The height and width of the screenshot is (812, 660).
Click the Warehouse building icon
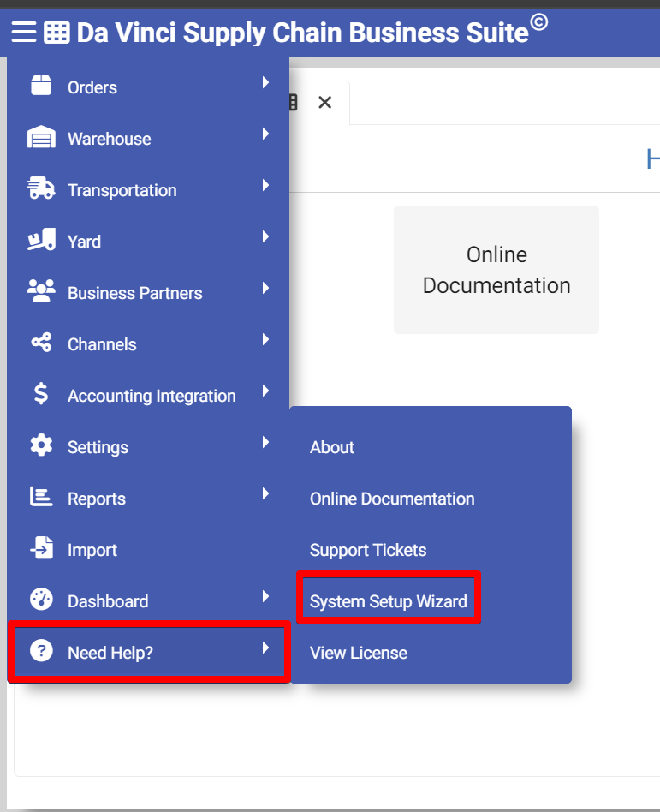point(41,137)
